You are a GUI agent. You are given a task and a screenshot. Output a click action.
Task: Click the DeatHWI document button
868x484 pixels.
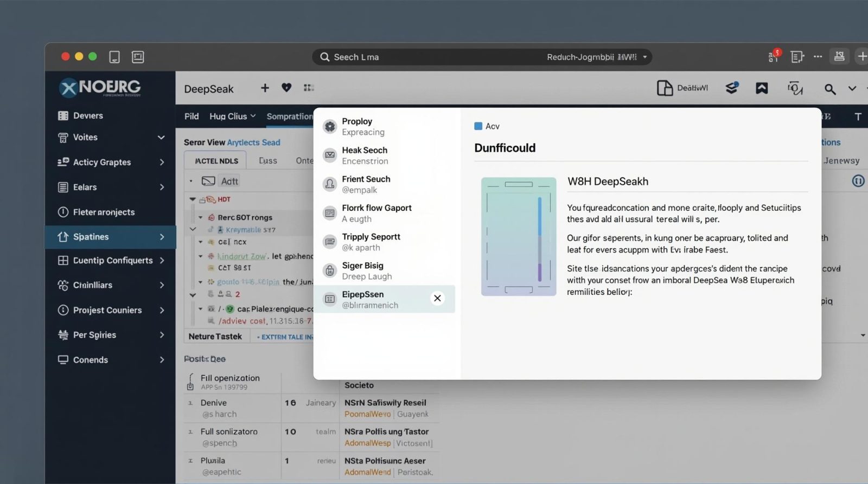682,88
